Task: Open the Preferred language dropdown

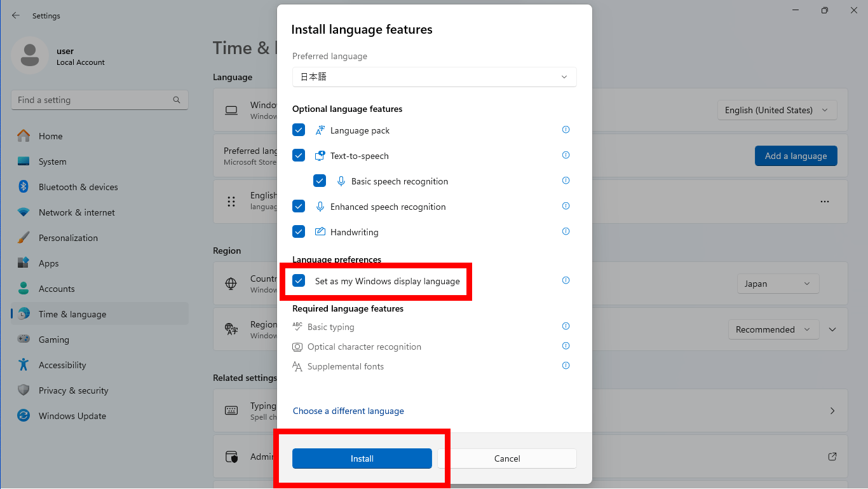Action: coord(434,77)
